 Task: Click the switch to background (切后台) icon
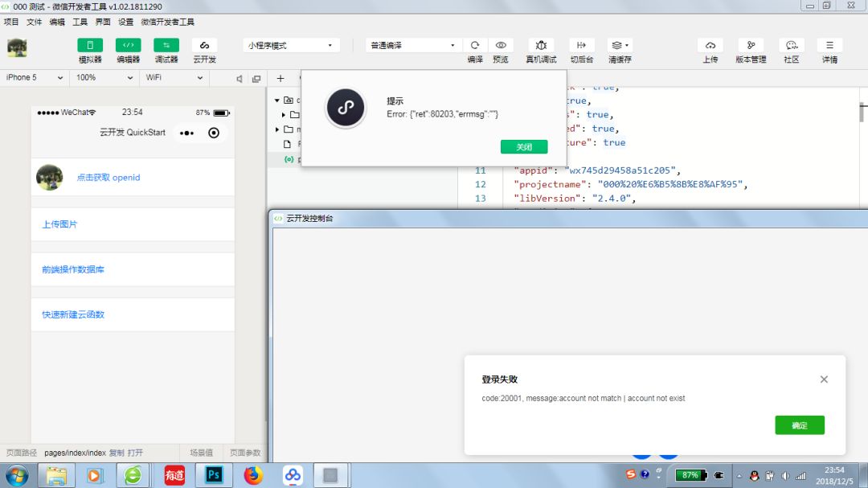[x=581, y=45]
